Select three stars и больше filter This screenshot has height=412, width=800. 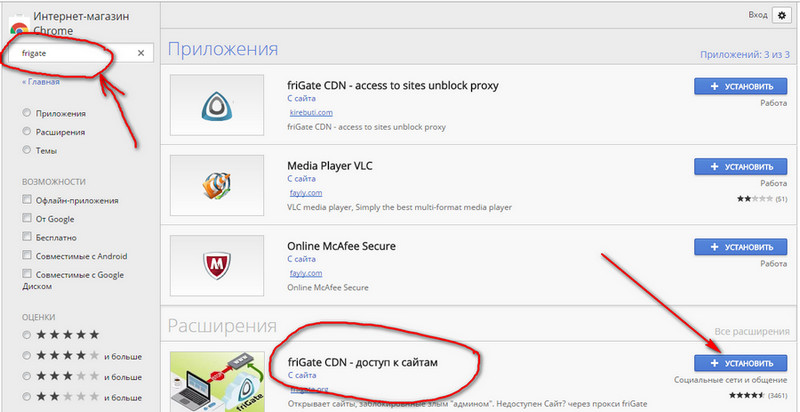click(x=27, y=377)
